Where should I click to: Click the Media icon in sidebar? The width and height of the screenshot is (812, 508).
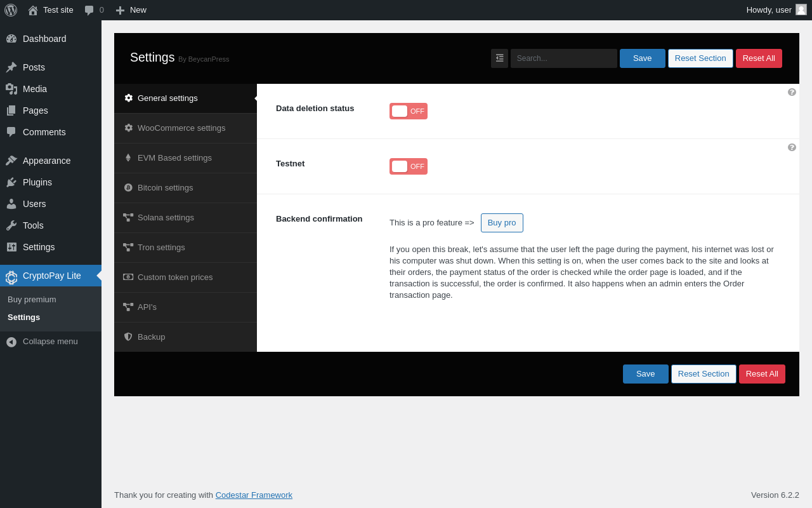pyautogui.click(x=11, y=89)
